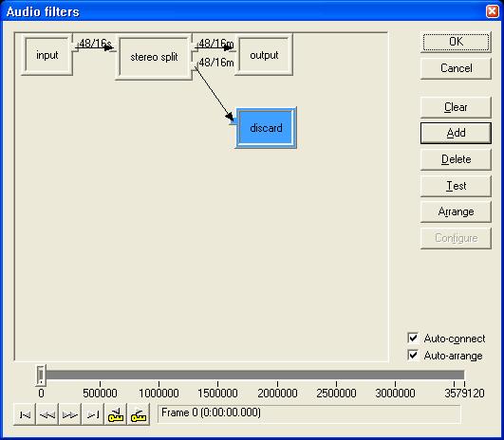Image resolution: width=504 pixels, height=440 pixels.
Task: Click the timeline slider thumb
Action: point(41,375)
